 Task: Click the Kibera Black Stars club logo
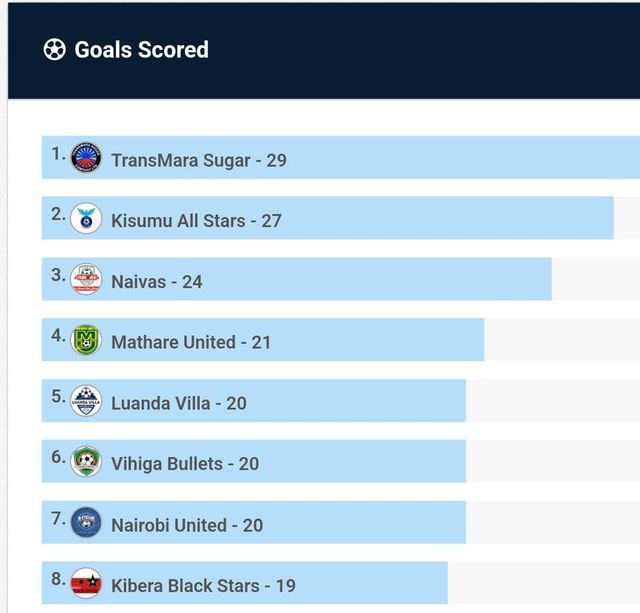(x=86, y=584)
